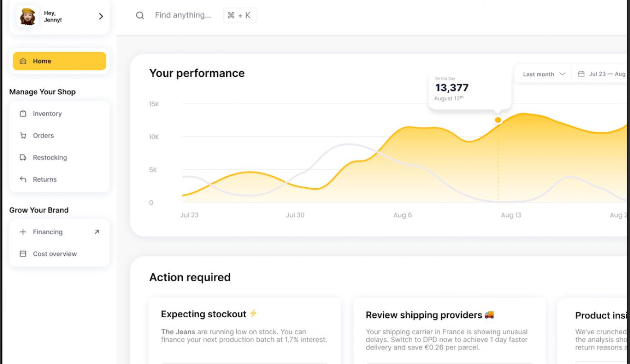
Task: Click the 15K y-axis label
Action: [154, 104]
